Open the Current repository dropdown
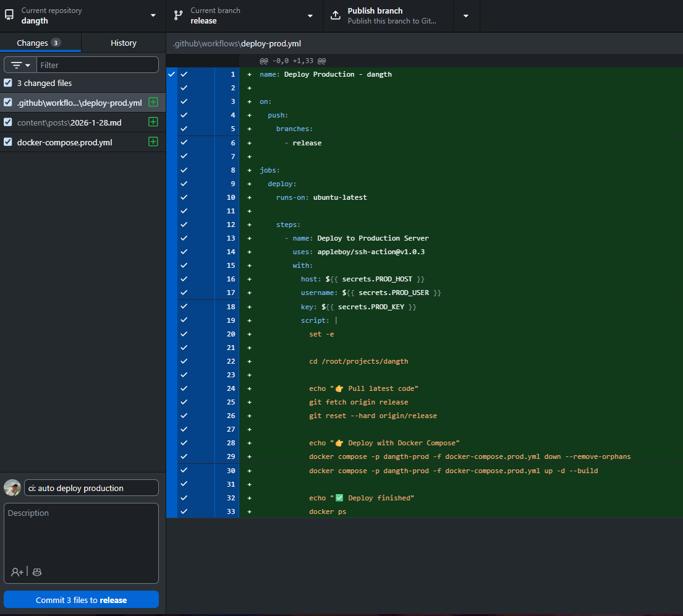The image size is (683, 616). click(150, 15)
